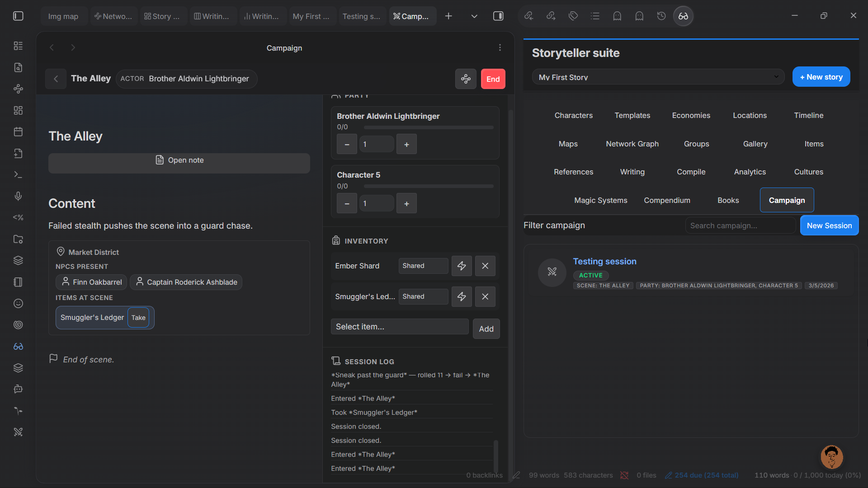Increase Brother Aldwin Lightbringer's value with plus
Image resolution: width=868 pixels, height=488 pixels.
tap(406, 145)
